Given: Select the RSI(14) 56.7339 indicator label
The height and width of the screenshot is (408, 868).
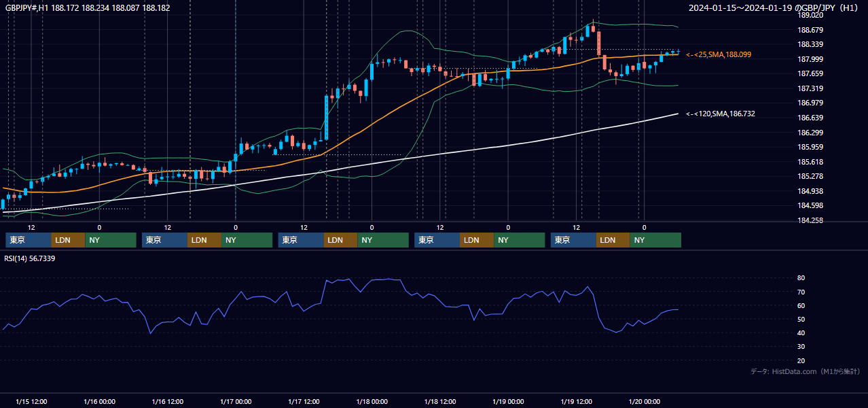Looking at the screenshot, I should tap(30, 258).
